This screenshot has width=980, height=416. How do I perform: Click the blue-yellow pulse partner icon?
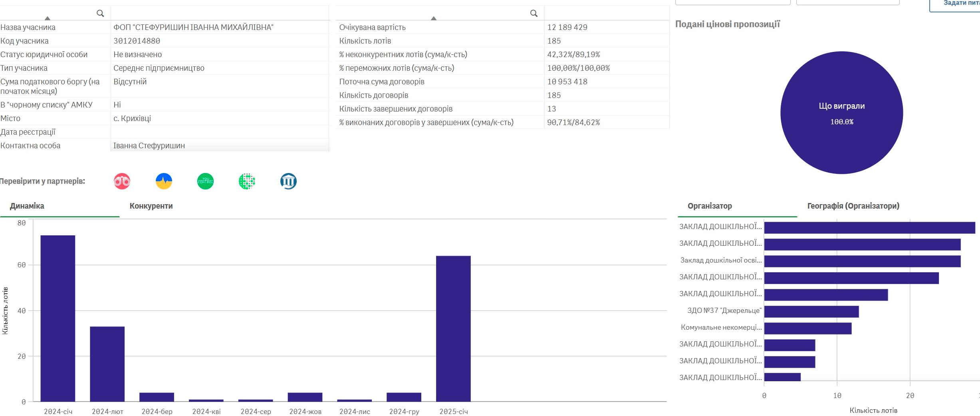tap(164, 181)
